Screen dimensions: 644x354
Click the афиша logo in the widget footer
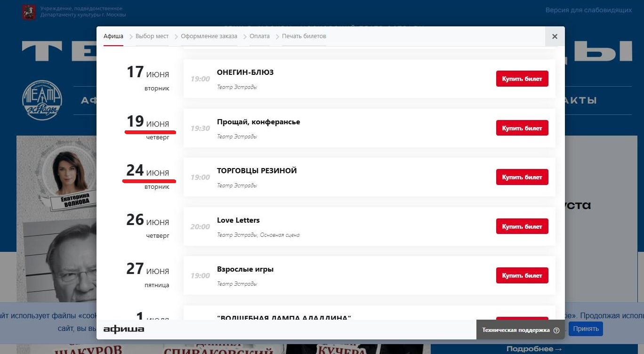[124, 329]
